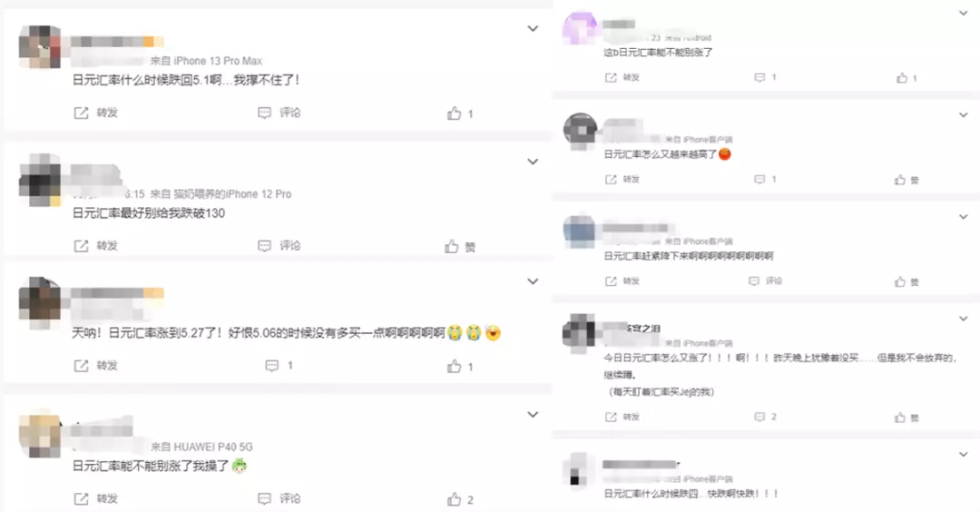Click 转发 under the iPhone 13 Pro Max post
Viewport: 980px width, 512px height.
pyautogui.click(x=95, y=113)
